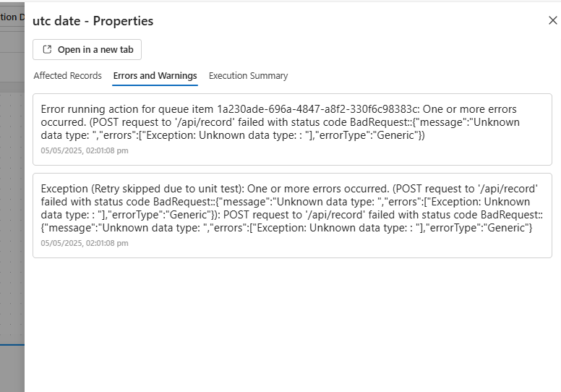Click the open-in-new-tab arrow icon
This screenshot has height=392, width=561.
point(48,50)
